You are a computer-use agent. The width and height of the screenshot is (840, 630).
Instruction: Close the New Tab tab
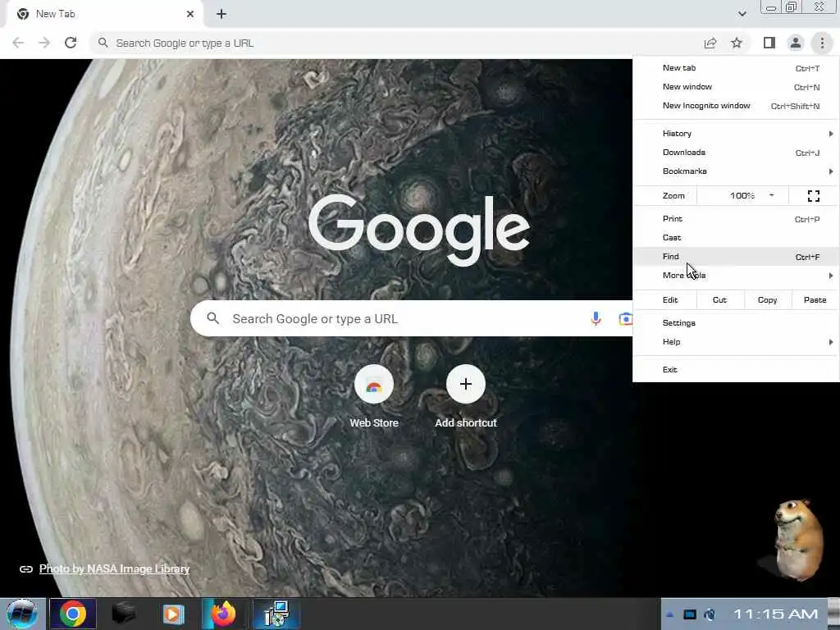[190, 14]
